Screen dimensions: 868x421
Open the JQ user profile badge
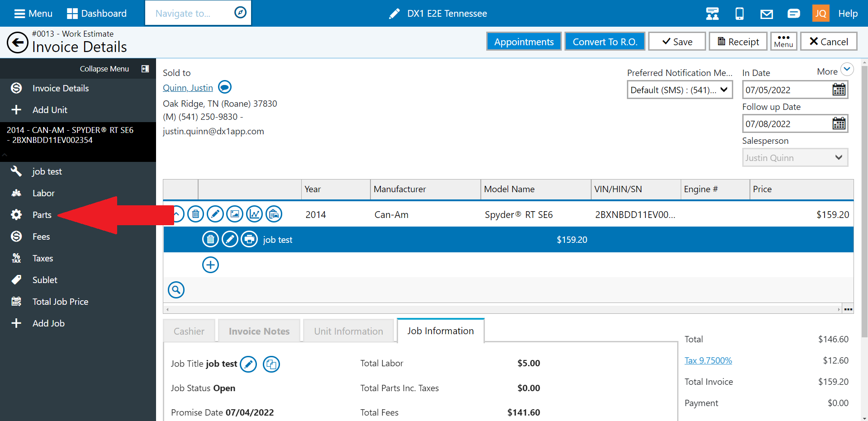click(821, 14)
